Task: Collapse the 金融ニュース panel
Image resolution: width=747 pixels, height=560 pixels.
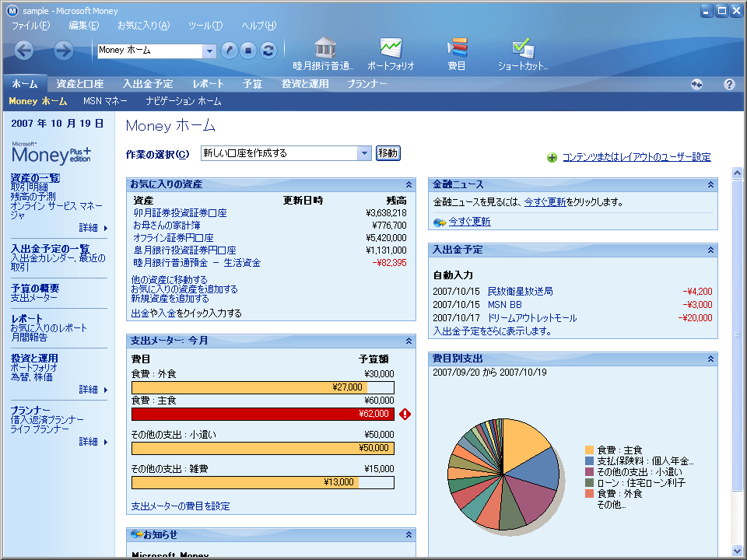Action: [x=710, y=185]
